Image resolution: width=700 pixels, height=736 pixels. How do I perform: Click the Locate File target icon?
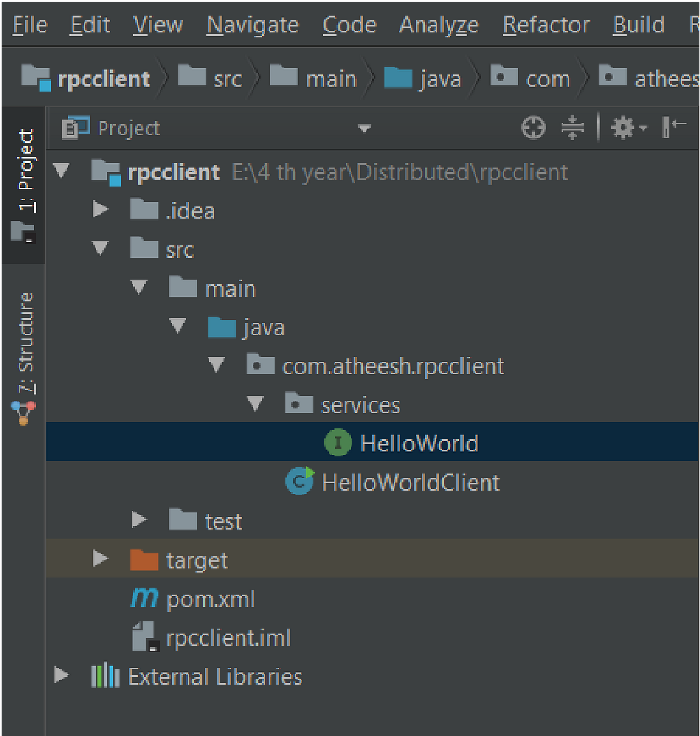click(533, 127)
